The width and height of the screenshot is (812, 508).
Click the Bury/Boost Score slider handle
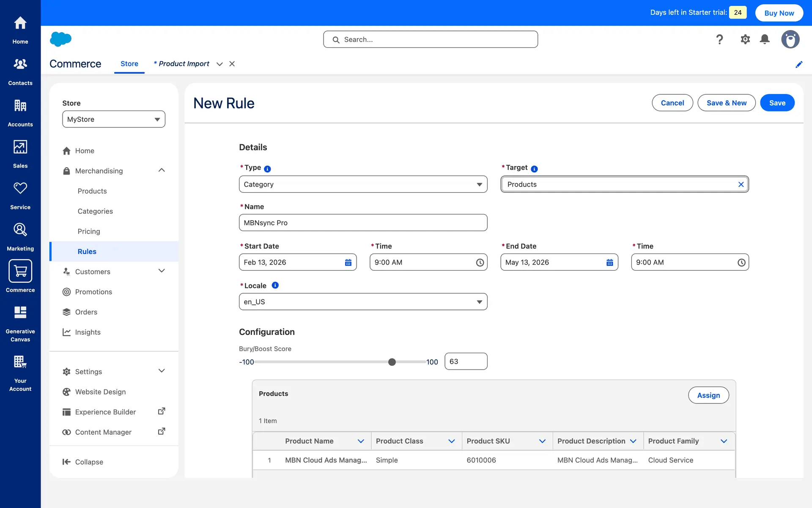[x=392, y=362]
